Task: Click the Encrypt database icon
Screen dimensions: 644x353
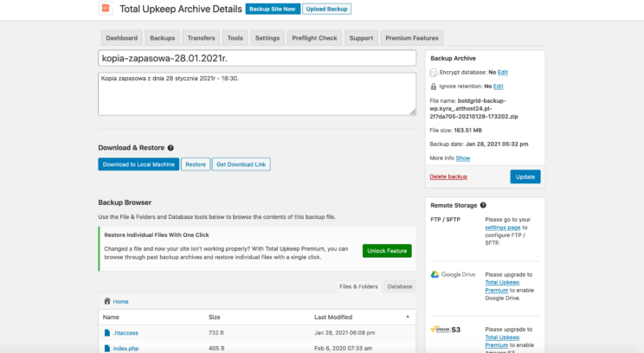Action: [x=434, y=73]
